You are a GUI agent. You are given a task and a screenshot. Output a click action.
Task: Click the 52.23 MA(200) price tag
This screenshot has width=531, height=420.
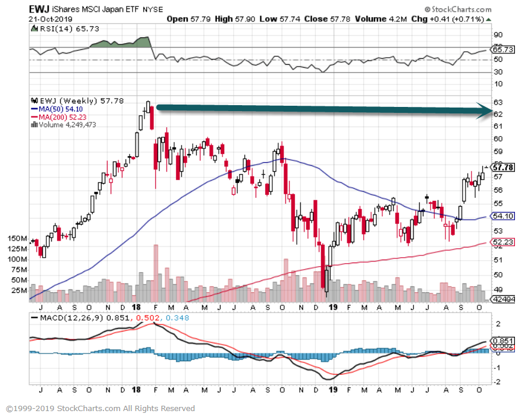pos(503,242)
